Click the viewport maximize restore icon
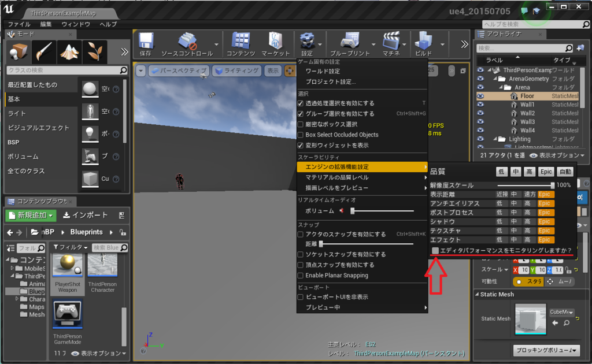 [463, 70]
